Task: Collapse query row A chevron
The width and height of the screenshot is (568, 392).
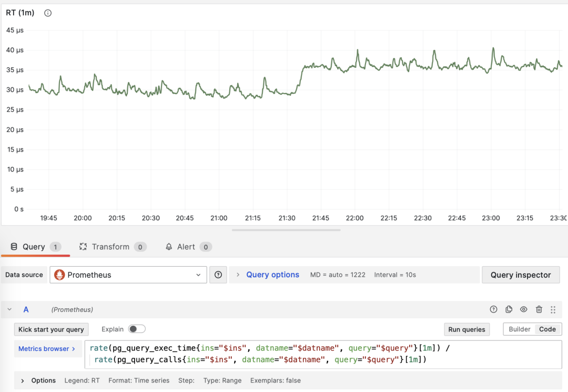Action: tap(9, 310)
